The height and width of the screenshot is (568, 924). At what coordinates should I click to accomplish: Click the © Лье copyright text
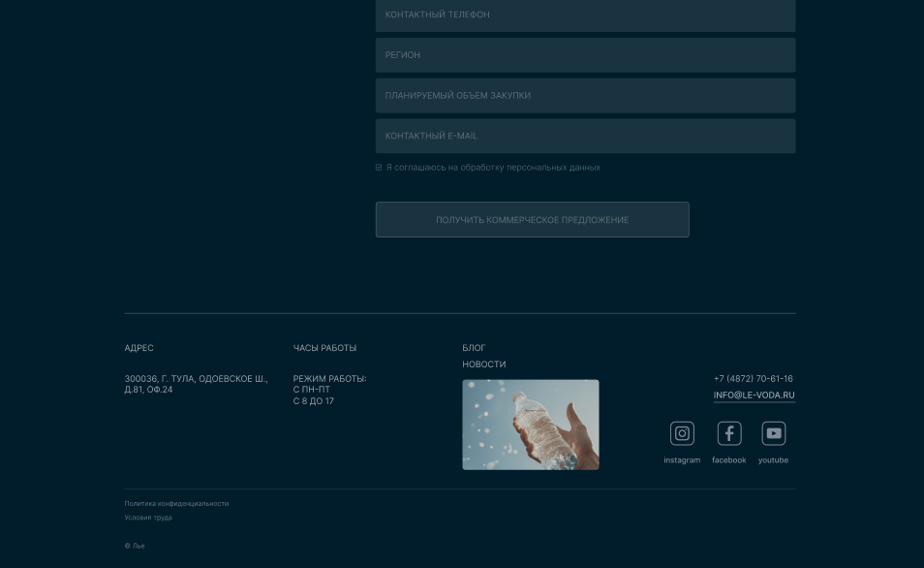[x=135, y=546]
